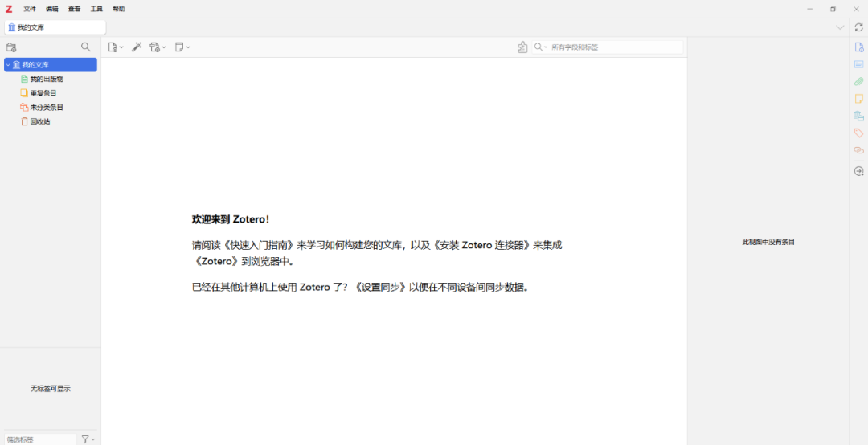
Task: Open the 查看 menu
Action: tap(74, 9)
